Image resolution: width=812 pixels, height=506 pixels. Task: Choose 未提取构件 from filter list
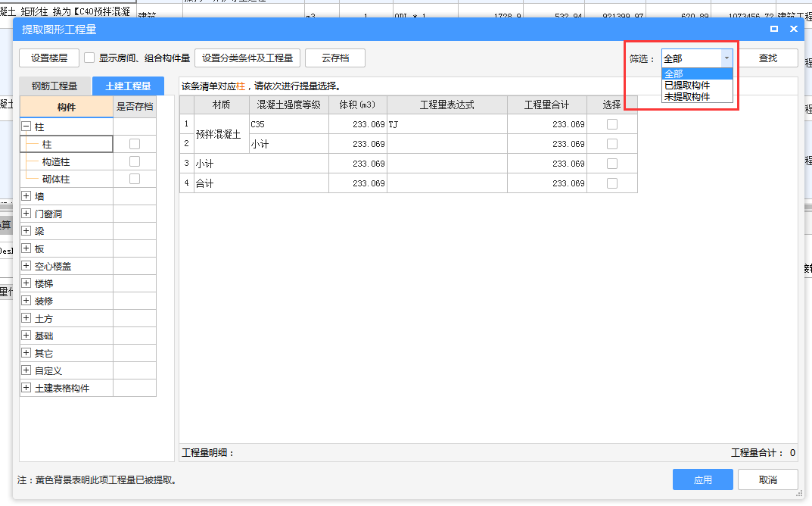point(687,97)
